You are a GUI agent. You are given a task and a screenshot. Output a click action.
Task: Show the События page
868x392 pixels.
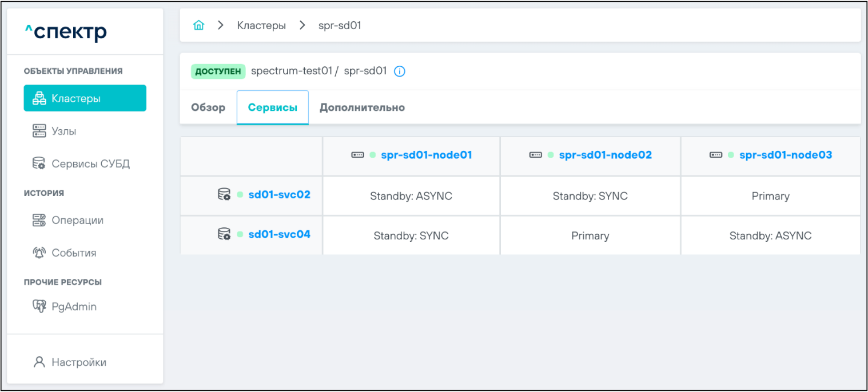(x=74, y=253)
